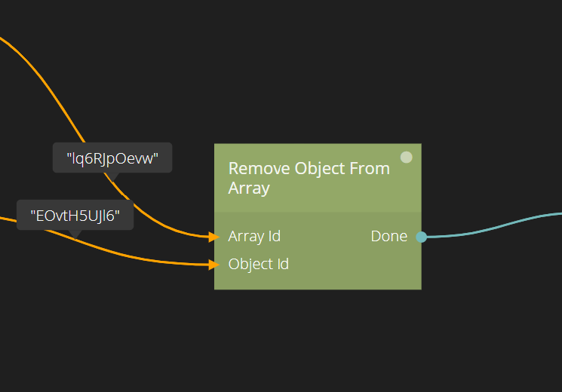Click the circular status dot on the node header
Image resolution: width=562 pixels, height=392 pixels.
407,158
